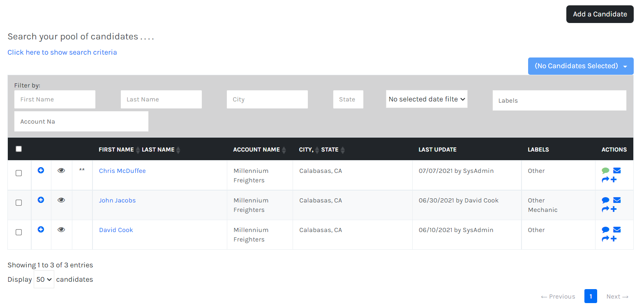Click blue plus action icon for Chris McDuffee
The width and height of the screenshot is (644, 308).
coord(614,179)
